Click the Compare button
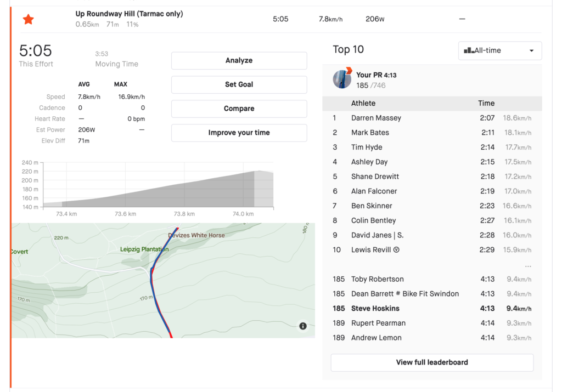This screenshot has width=562, height=392. [239, 109]
